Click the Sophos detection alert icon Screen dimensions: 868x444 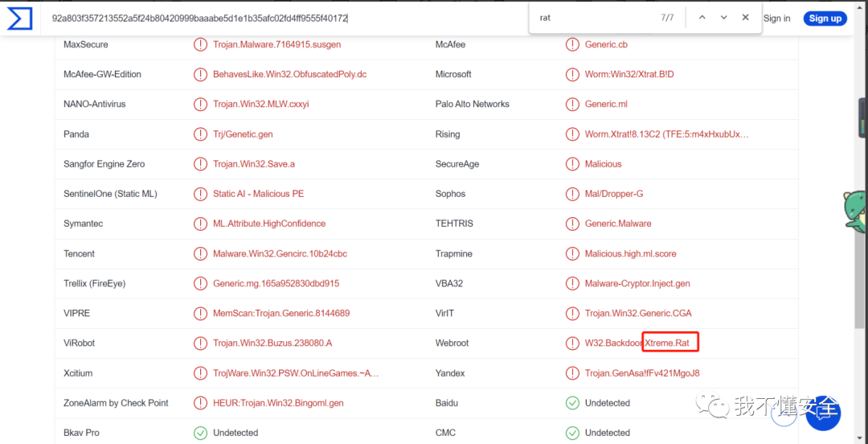572,194
